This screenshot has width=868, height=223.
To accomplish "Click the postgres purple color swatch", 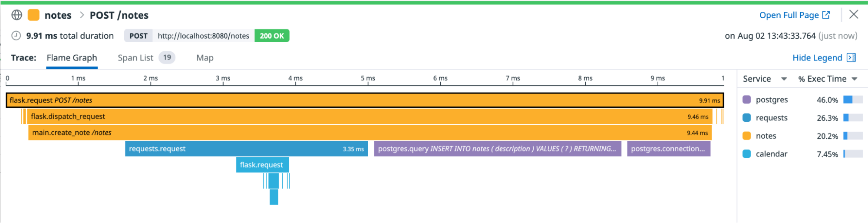I will pos(747,100).
